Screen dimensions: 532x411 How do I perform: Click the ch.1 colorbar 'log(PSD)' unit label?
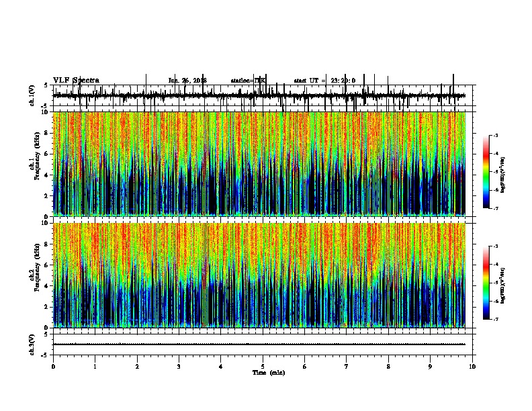pos(502,175)
